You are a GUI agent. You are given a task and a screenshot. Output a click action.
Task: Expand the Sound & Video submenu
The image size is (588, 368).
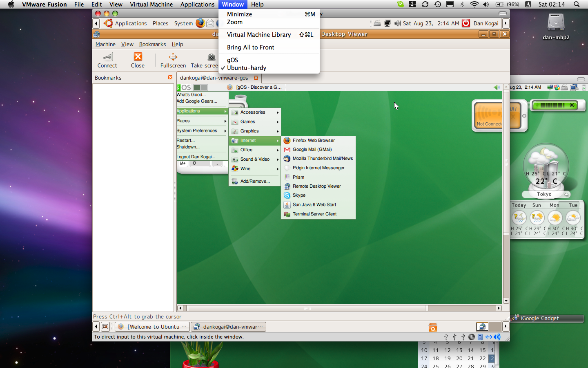pyautogui.click(x=255, y=159)
